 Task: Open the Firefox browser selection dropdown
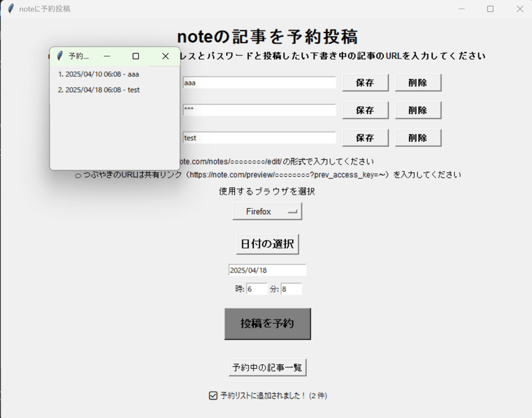click(267, 211)
